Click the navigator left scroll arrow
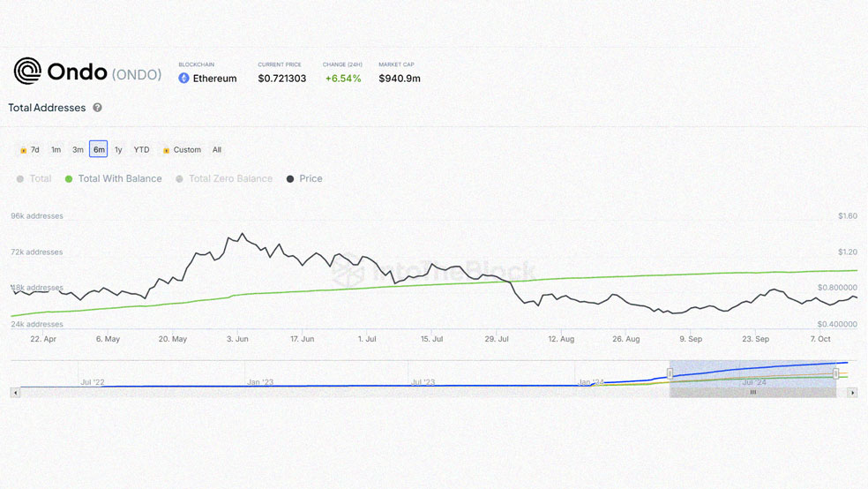This screenshot has height=489, width=868. point(15,393)
